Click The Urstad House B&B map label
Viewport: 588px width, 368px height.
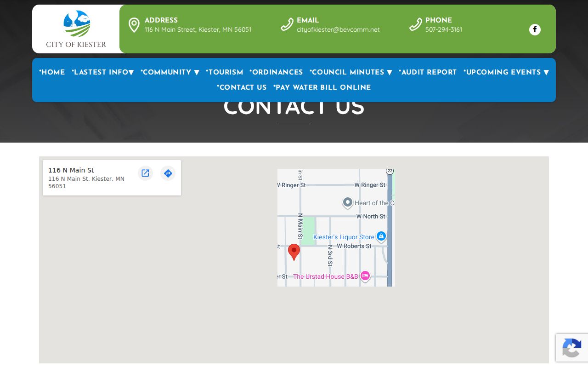(x=326, y=276)
